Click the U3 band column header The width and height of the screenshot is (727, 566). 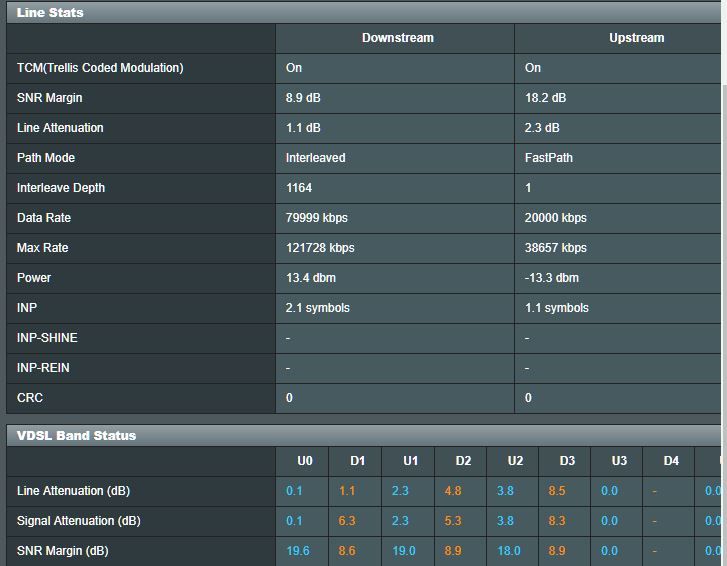(619, 461)
